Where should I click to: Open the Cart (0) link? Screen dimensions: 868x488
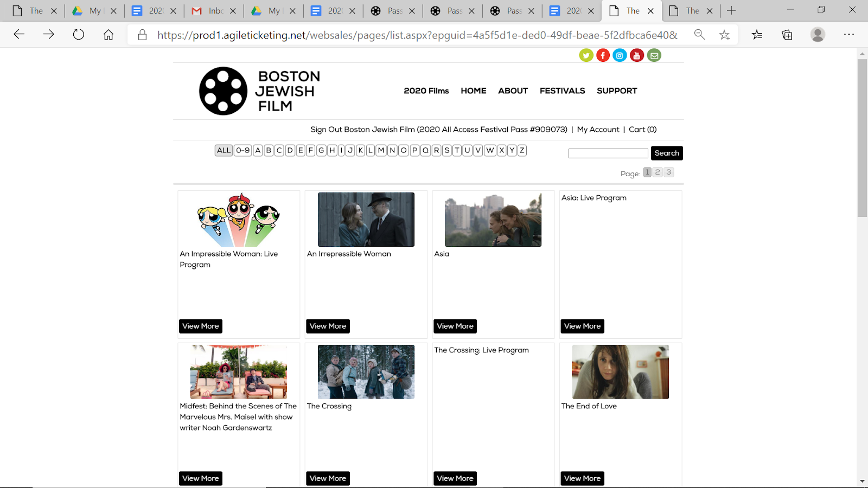643,130
